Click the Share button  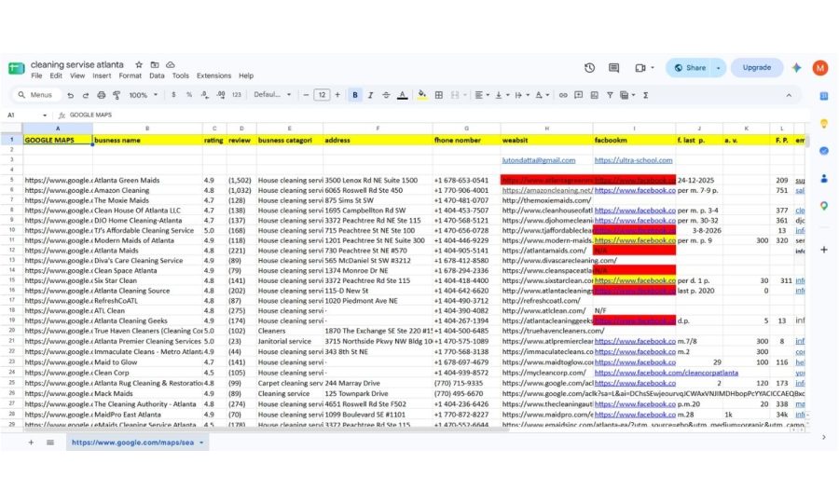690,68
